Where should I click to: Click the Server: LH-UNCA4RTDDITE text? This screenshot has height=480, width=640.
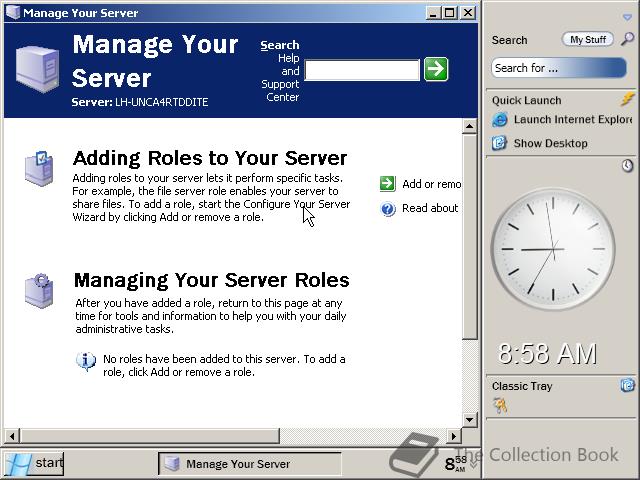(x=140, y=102)
